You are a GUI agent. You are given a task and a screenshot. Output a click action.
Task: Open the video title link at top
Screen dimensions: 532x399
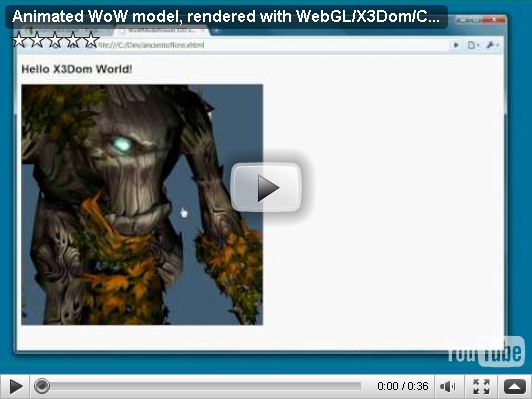pyautogui.click(x=226, y=16)
